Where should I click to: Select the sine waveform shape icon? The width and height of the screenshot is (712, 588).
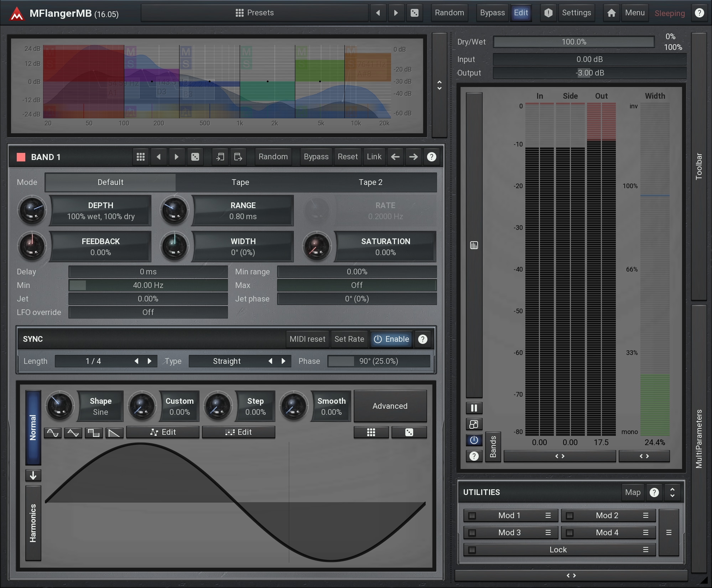click(53, 433)
